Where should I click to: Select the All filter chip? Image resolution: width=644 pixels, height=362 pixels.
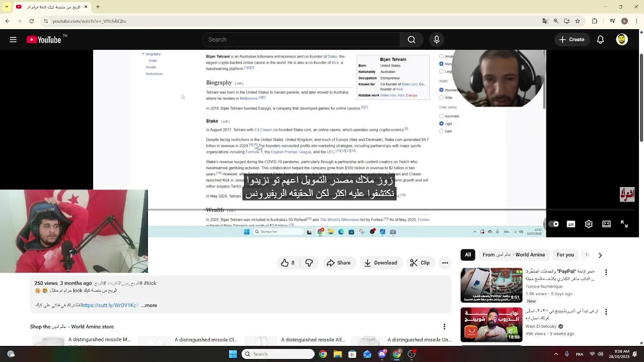pyautogui.click(x=468, y=255)
